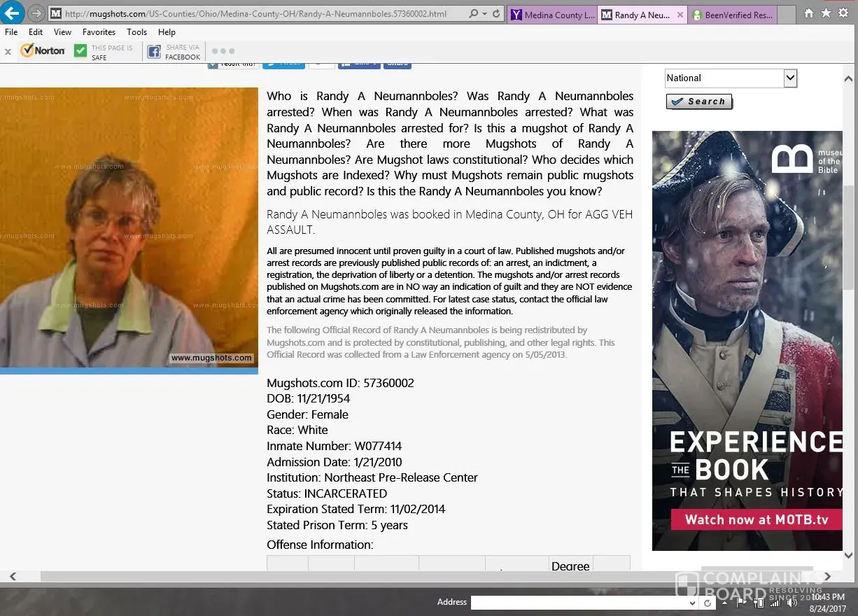The width and height of the screenshot is (858, 616).
Task: Expand the taskbar Address dropdown arrow
Action: [x=692, y=603]
